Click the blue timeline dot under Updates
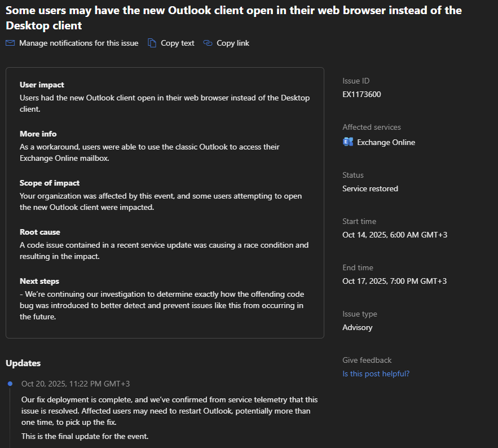Screen dimensions: 498x448 (x=10, y=384)
